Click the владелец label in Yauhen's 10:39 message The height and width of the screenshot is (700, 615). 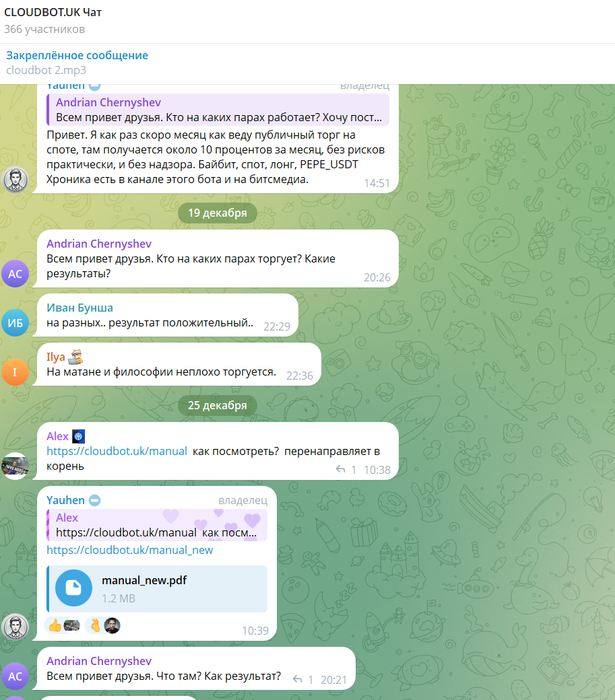[243, 501]
